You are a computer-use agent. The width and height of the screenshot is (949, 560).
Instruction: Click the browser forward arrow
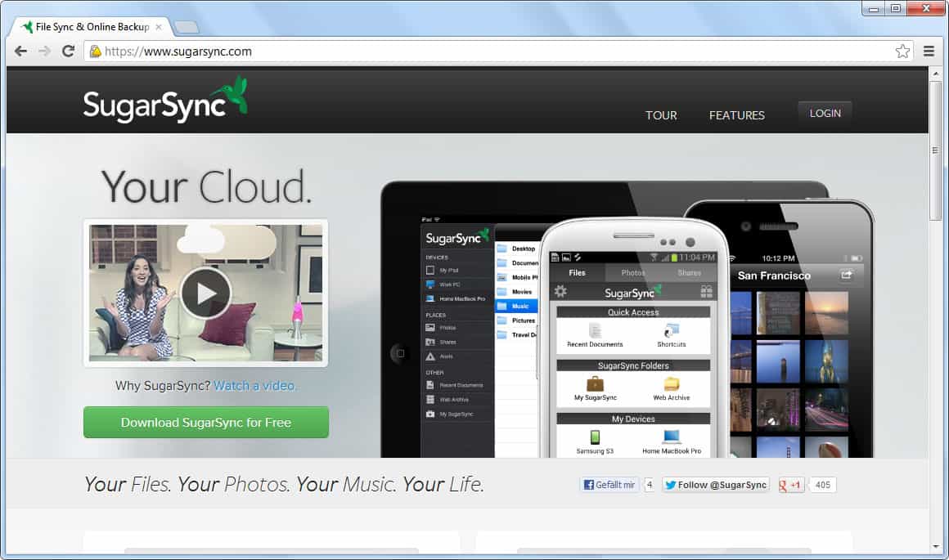44,52
